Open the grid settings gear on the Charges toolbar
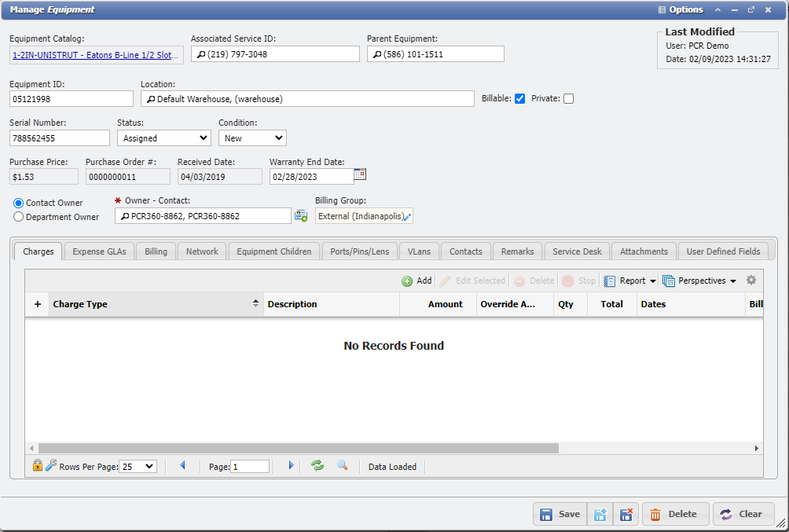This screenshot has width=789, height=532. coord(751,280)
